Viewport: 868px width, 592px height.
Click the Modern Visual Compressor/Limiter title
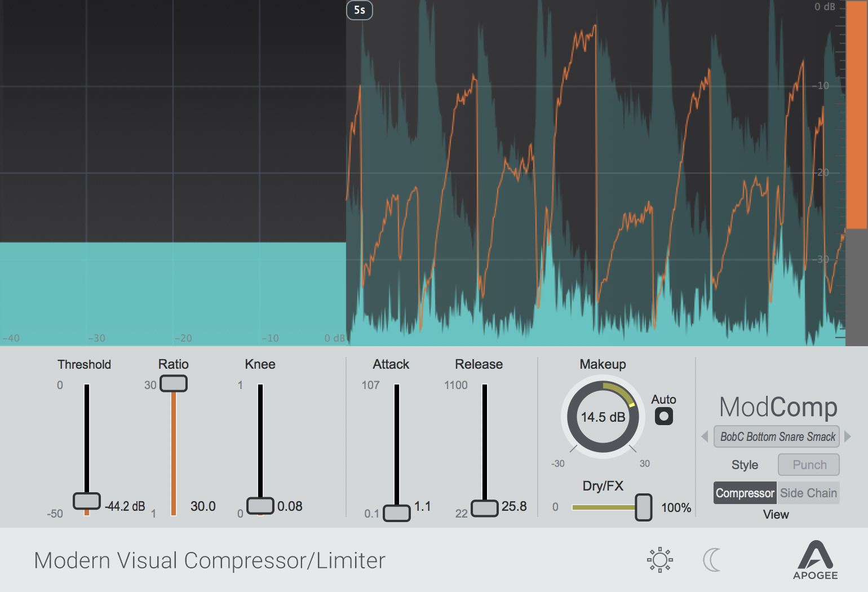click(209, 560)
